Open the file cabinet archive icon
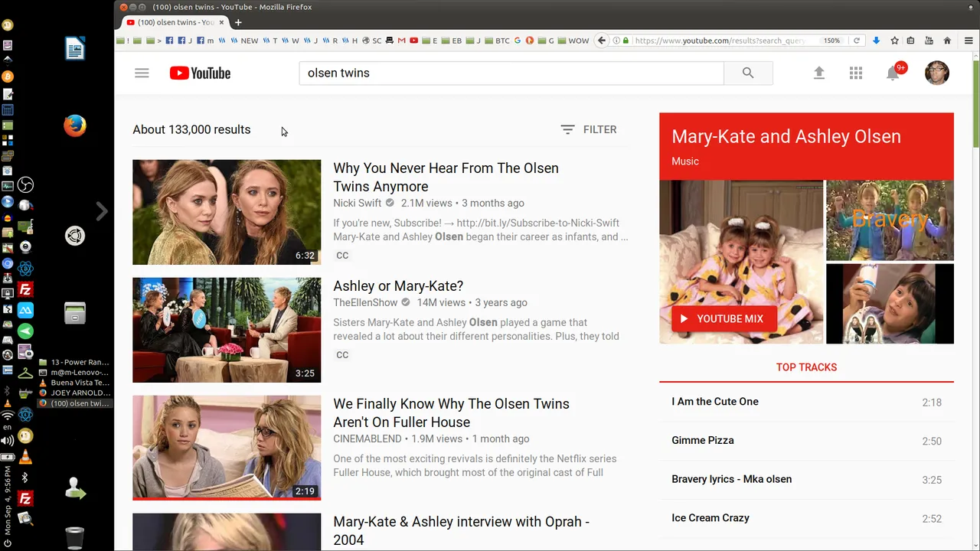The width and height of the screenshot is (980, 551). tap(75, 312)
